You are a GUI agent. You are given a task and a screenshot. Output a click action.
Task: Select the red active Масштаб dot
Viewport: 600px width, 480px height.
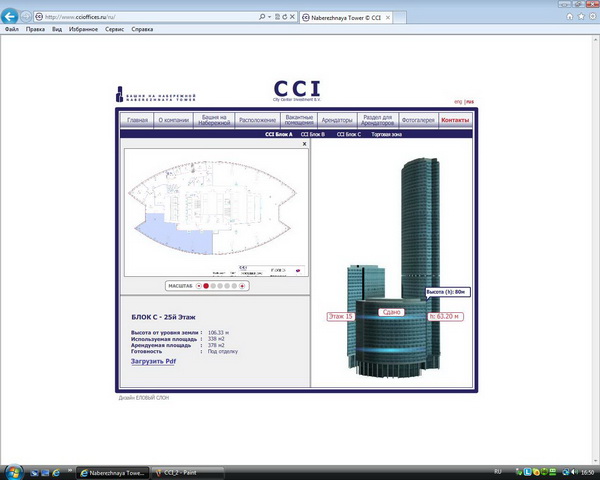pos(206,286)
